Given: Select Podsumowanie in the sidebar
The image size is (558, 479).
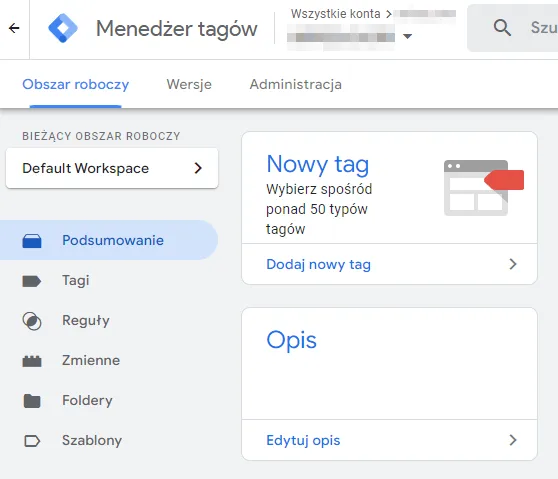Looking at the screenshot, I should click(x=109, y=240).
